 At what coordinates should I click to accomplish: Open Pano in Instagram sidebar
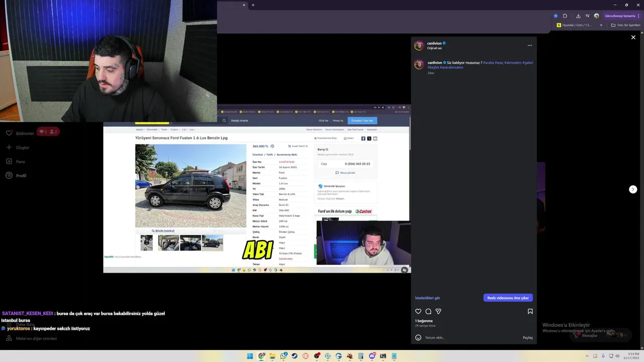(15, 161)
